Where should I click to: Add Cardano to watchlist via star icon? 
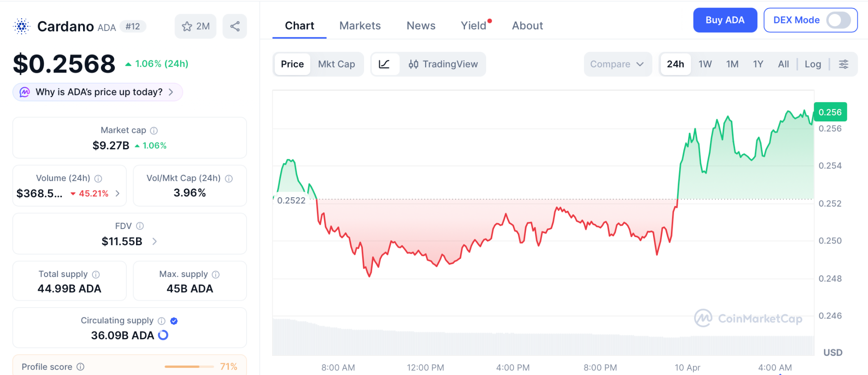pos(187,26)
